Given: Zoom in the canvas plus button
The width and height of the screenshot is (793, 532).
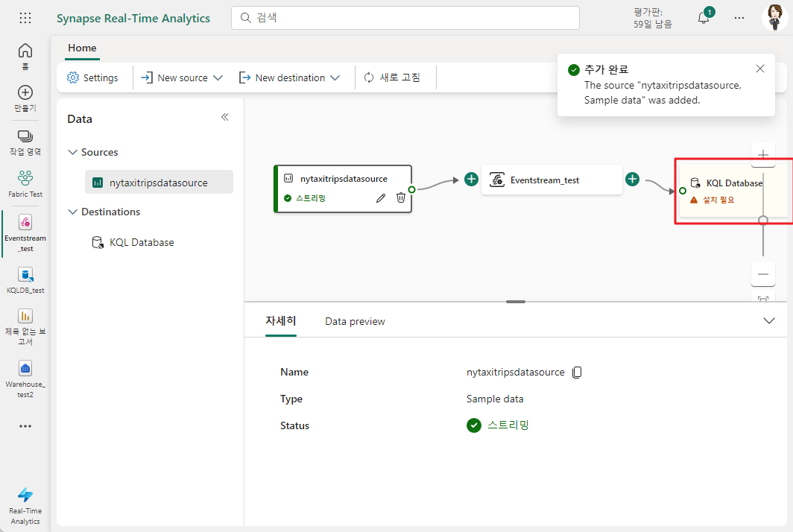Looking at the screenshot, I should point(763,155).
